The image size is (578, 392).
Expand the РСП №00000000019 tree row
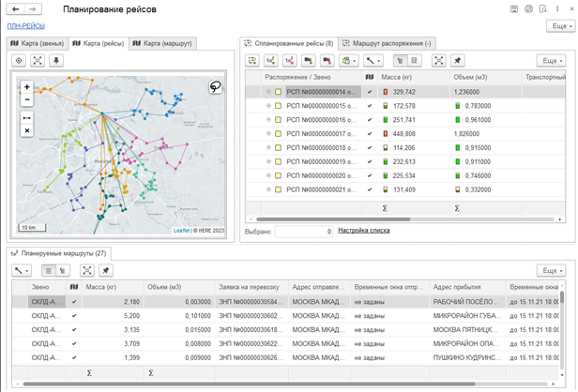(268, 162)
